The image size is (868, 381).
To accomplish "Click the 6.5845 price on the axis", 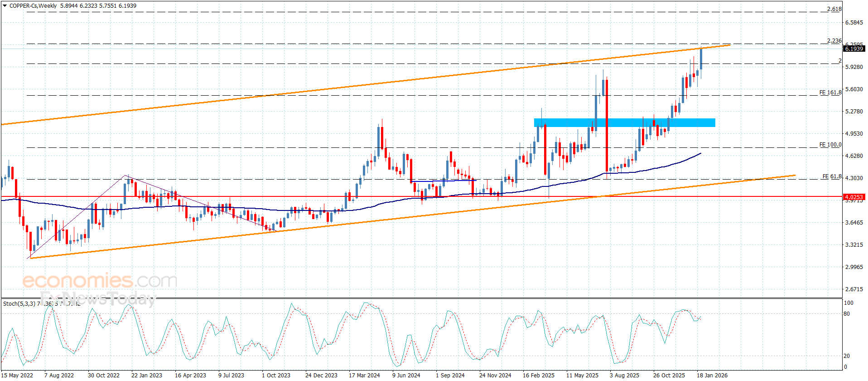I will [x=854, y=23].
